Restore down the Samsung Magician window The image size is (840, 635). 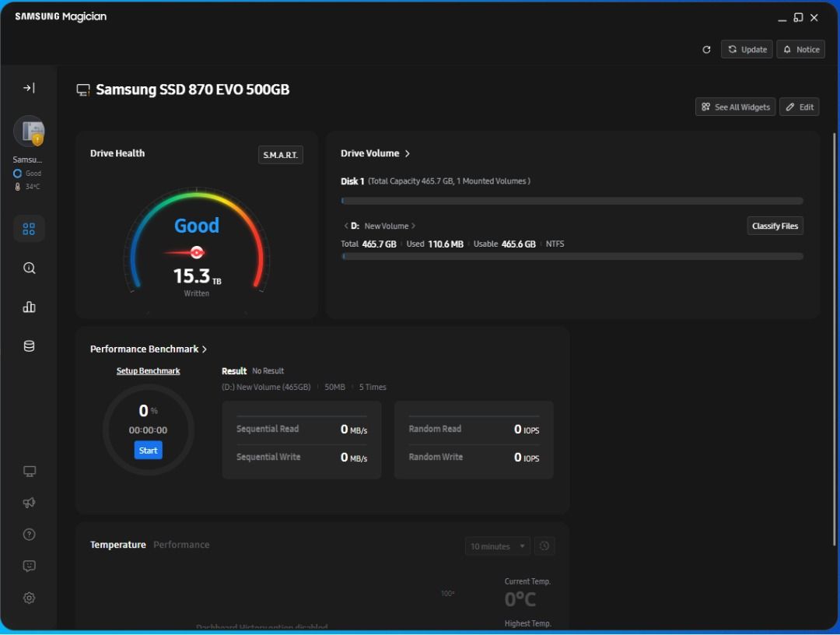click(x=798, y=18)
